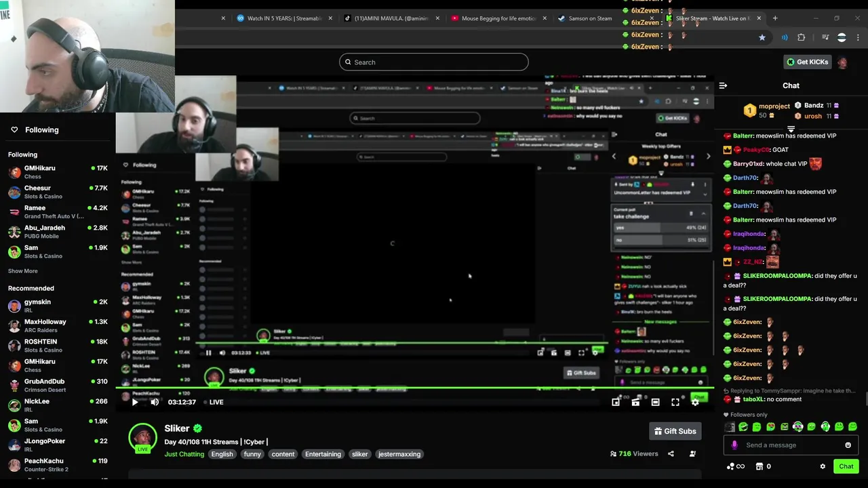Click Barry01xd username in chat
The image size is (868, 488).
748,164
